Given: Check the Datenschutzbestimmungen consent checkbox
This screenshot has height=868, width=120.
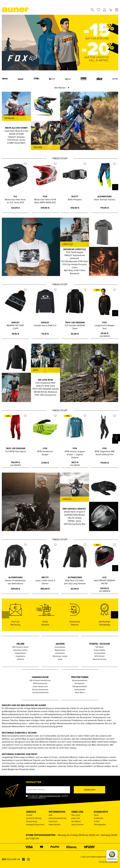Looking at the screenshot, I should 27,796.
